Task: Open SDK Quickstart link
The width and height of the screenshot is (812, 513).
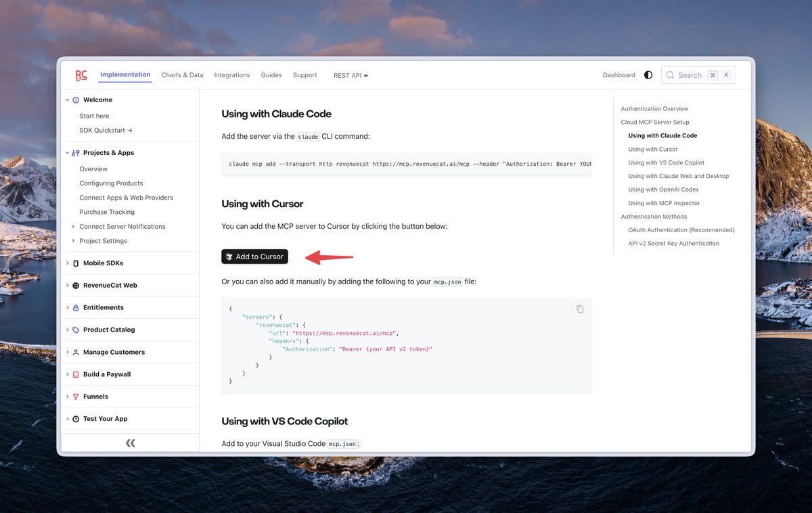Action: (106, 131)
